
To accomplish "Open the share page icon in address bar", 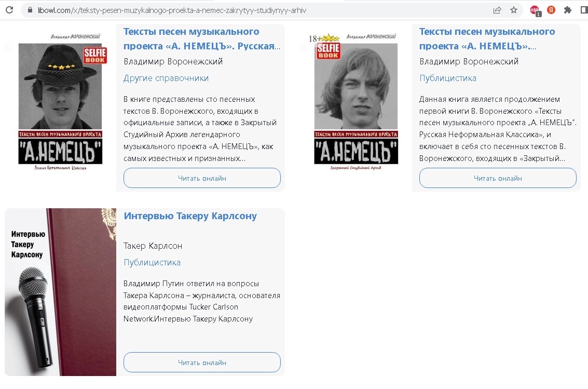I will click(497, 10).
